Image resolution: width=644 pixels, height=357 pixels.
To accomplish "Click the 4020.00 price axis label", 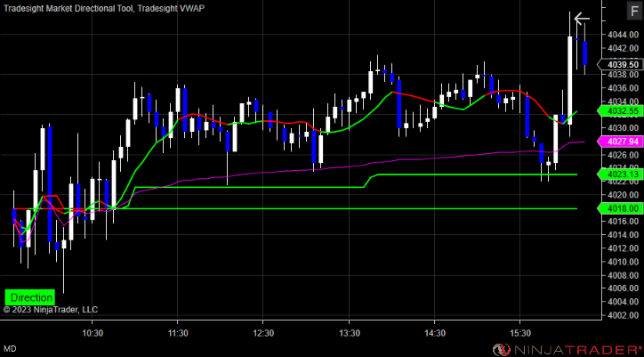I will pyautogui.click(x=624, y=195).
